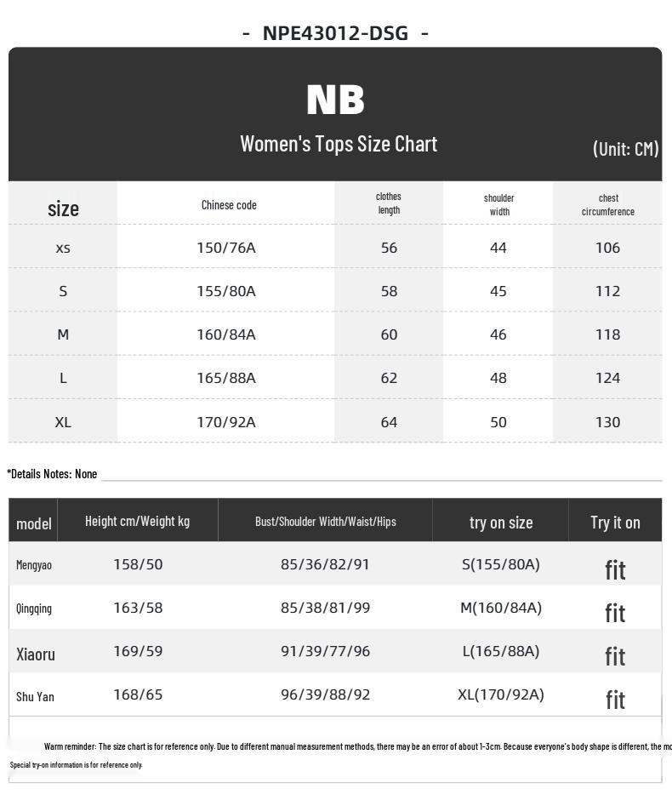Click the Warm reminder text
This screenshot has width=672, height=800.
coord(357,746)
